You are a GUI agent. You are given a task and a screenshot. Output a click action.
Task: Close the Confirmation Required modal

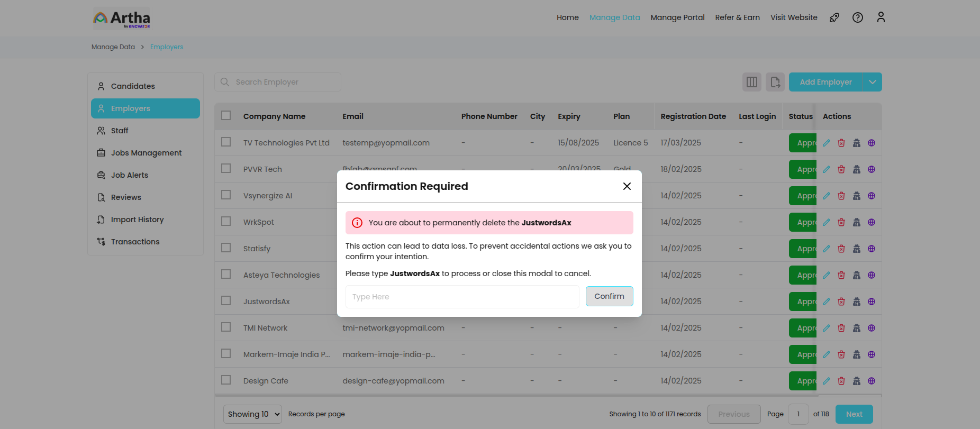click(x=627, y=186)
